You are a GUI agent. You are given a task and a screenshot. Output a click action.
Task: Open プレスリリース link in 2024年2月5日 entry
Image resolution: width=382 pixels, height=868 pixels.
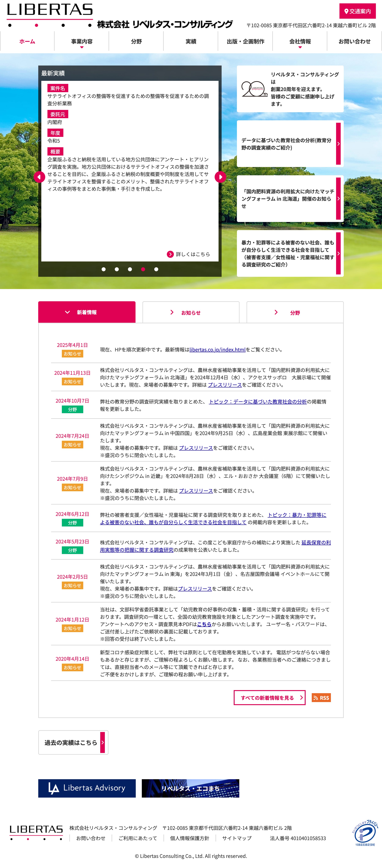coord(195,589)
